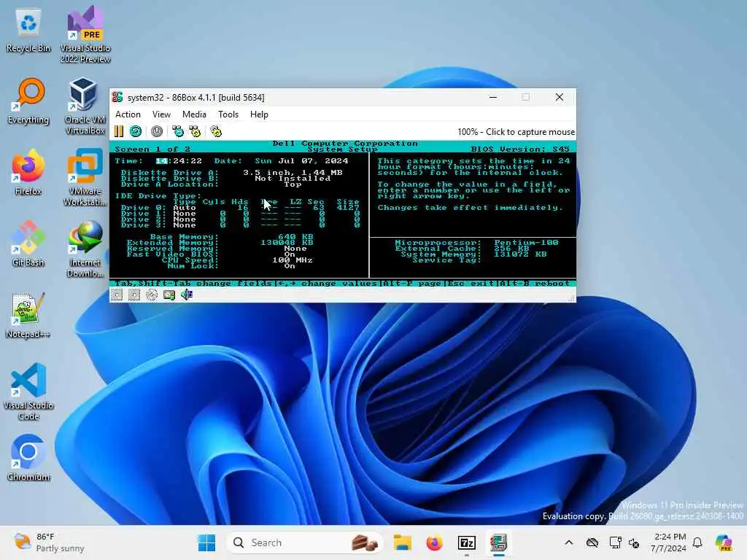The height and width of the screenshot is (560, 747).
Task: Click the '100 MHz' CPU Speed value
Action: [293, 260]
